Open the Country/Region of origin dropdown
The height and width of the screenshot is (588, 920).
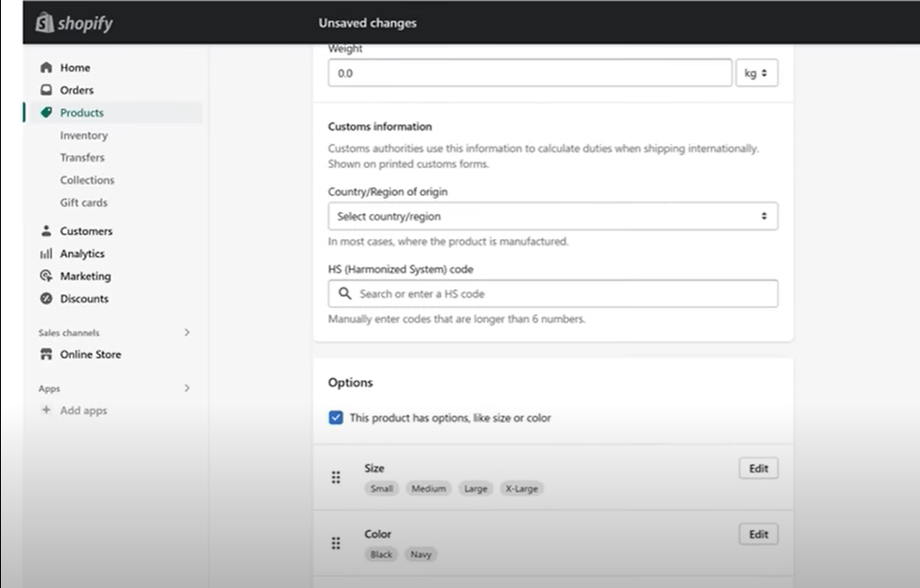(x=552, y=217)
